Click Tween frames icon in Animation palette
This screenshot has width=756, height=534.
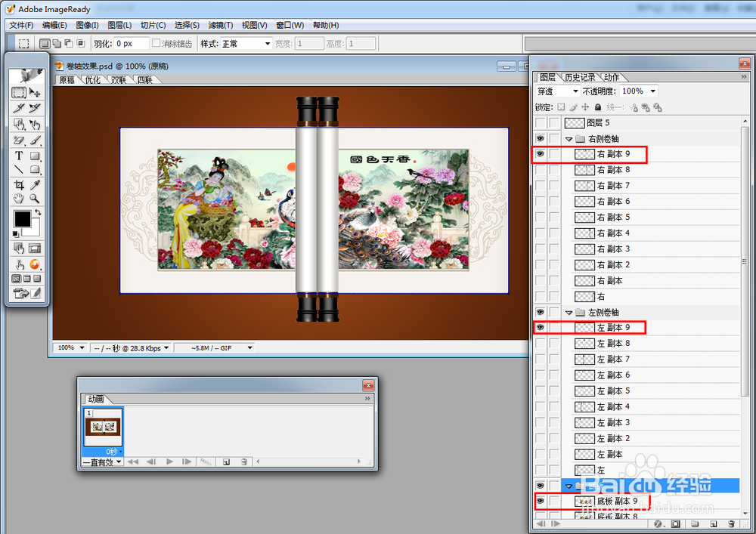(x=206, y=461)
